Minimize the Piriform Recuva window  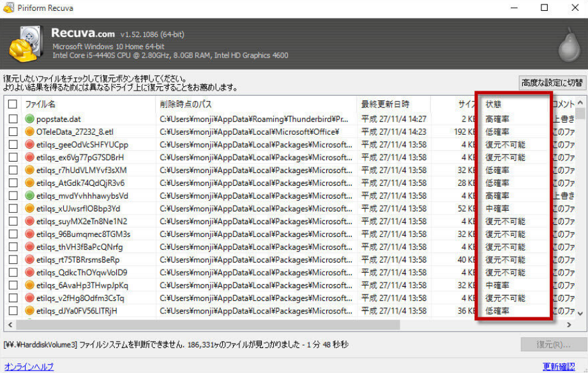(x=514, y=8)
